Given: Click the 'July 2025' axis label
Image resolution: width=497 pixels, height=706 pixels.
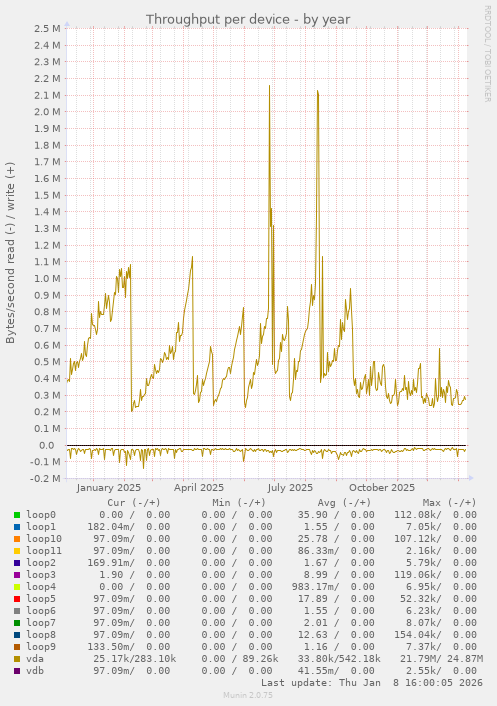Looking at the screenshot, I should coord(290,488).
